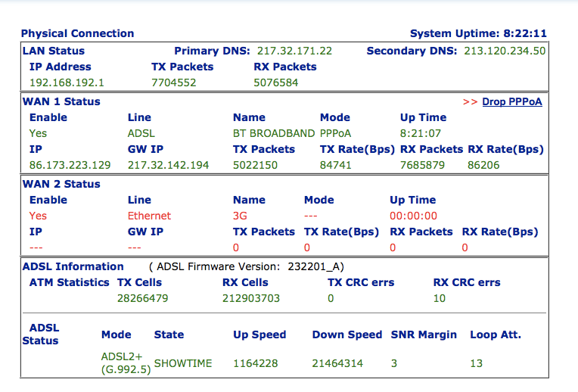The height and width of the screenshot is (392, 578).
Task: Click the Drop PPPoA link
Action: 512,101
